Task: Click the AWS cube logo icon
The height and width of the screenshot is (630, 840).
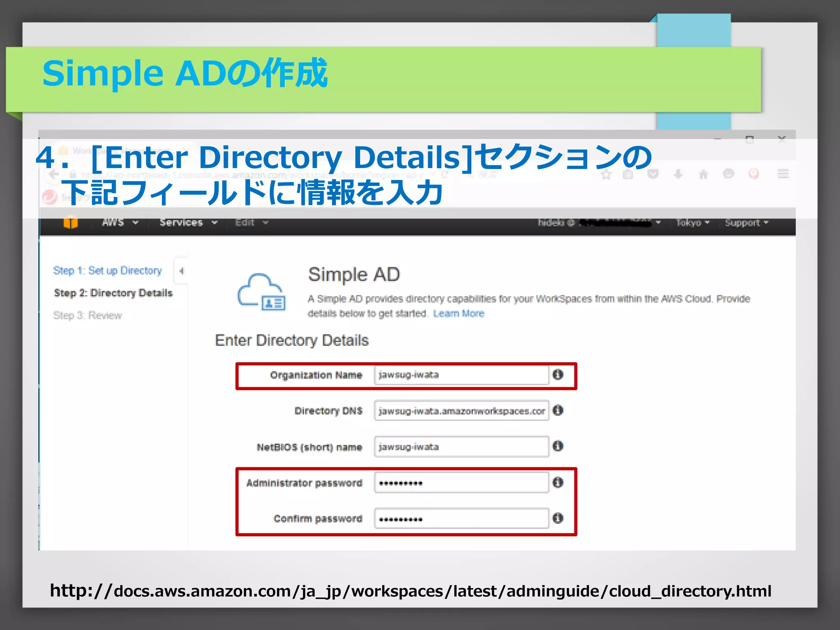Action: pos(71,223)
